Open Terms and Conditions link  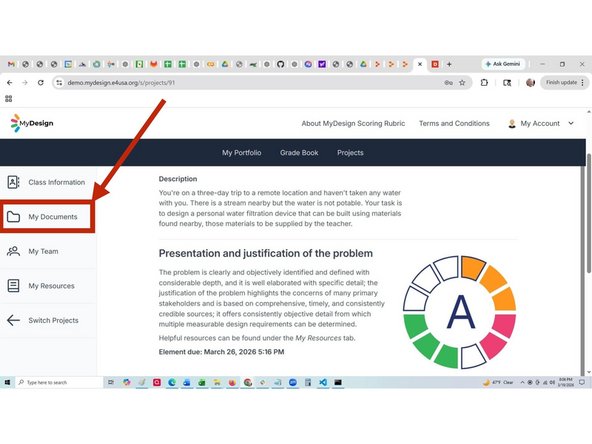454,123
